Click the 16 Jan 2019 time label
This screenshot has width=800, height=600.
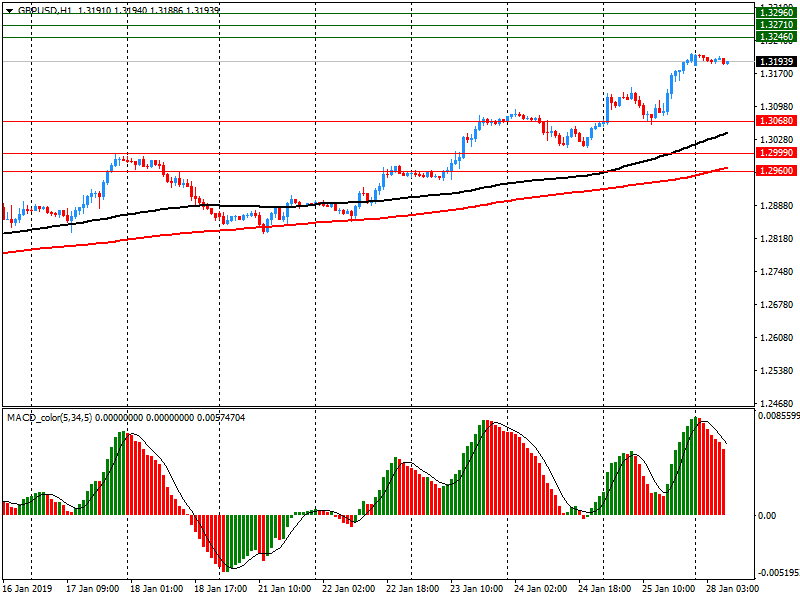click(x=28, y=588)
